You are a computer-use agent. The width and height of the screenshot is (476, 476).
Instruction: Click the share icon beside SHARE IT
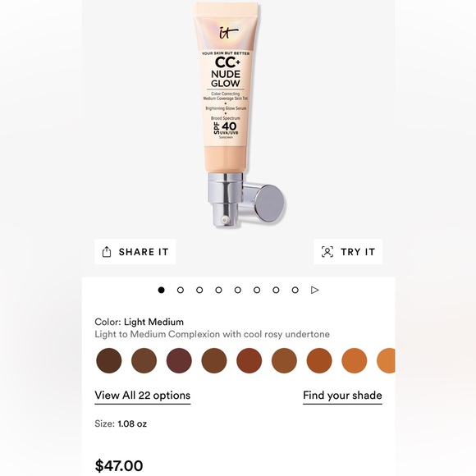[107, 252]
